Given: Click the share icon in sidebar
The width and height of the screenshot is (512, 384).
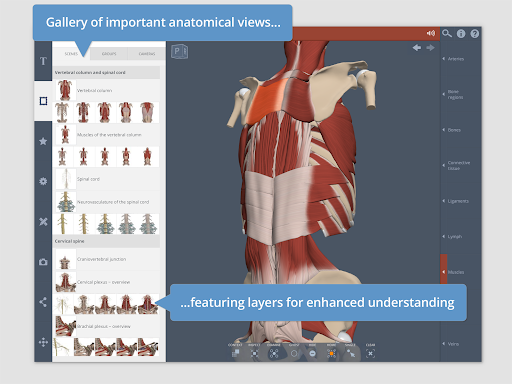Looking at the screenshot, I should point(43,302).
